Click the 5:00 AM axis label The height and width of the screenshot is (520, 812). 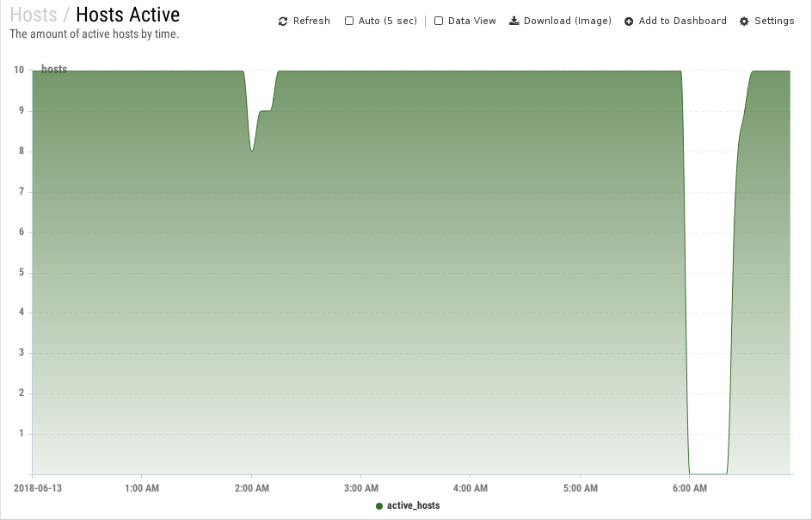(x=580, y=488)
